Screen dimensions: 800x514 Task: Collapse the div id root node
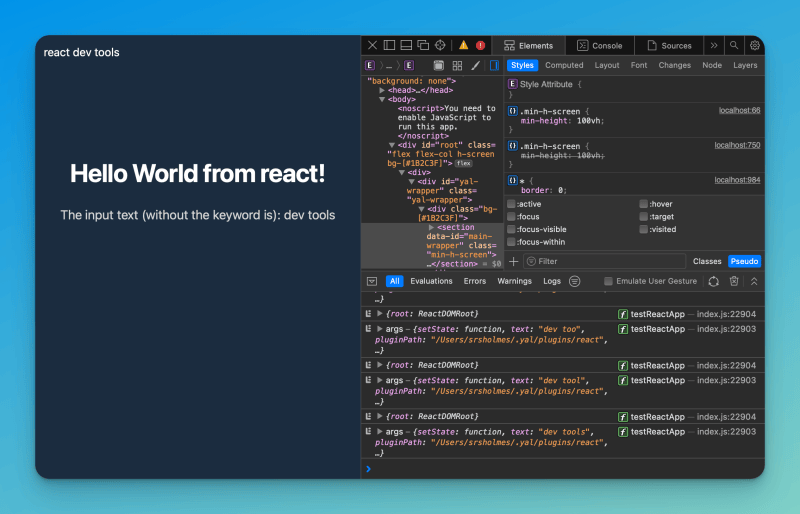pos(392,145)
